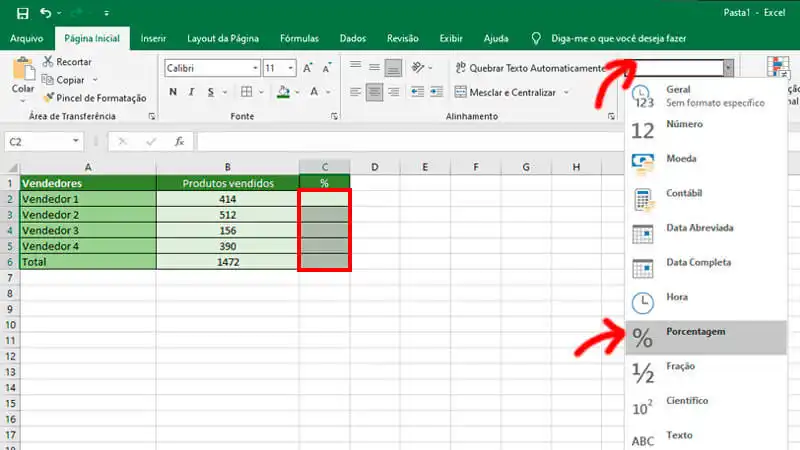
Task: Align text to top
Action: click(356, 67)
